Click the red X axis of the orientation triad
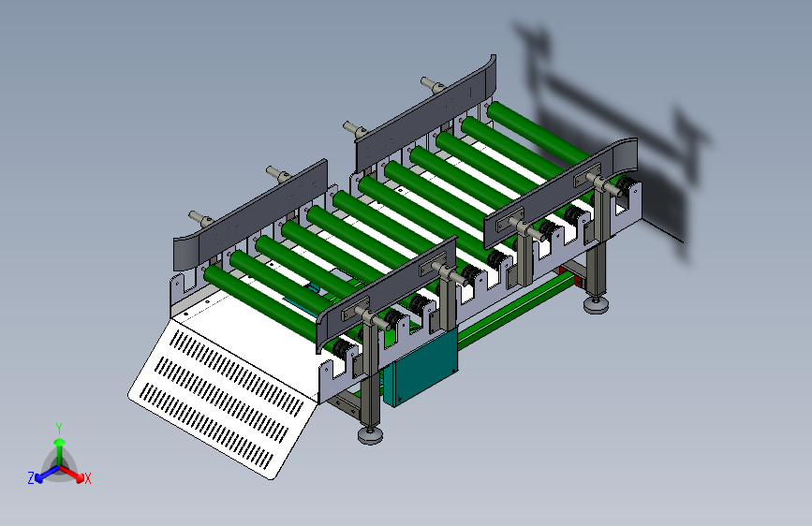Viewport: 812px width, 526px height. tap(72, 473)
